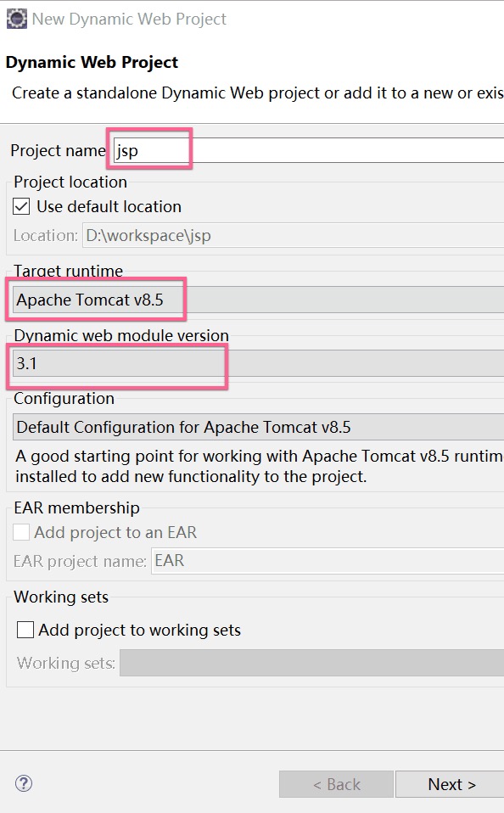Open the Working sets combo box
Screen dimensions: 504x813
point(312,663)
